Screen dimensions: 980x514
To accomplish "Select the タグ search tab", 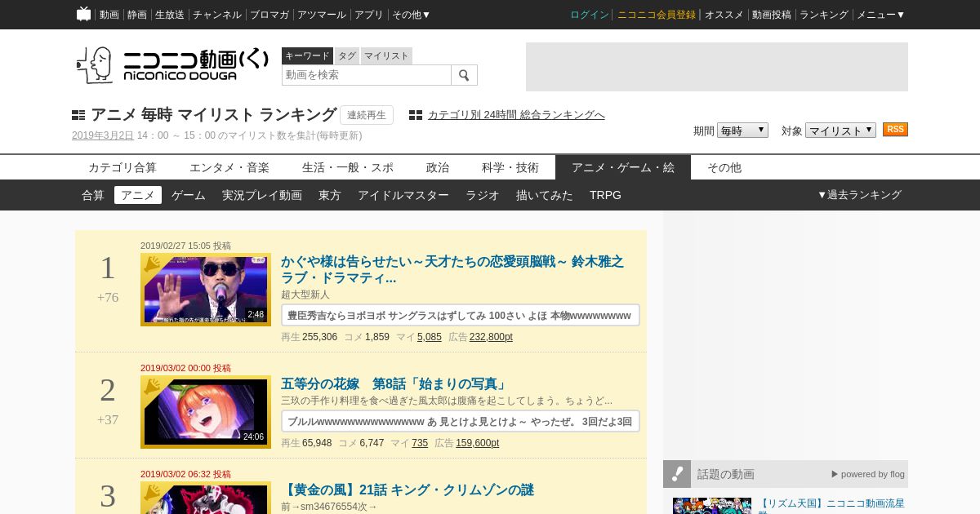I will 347,55.
